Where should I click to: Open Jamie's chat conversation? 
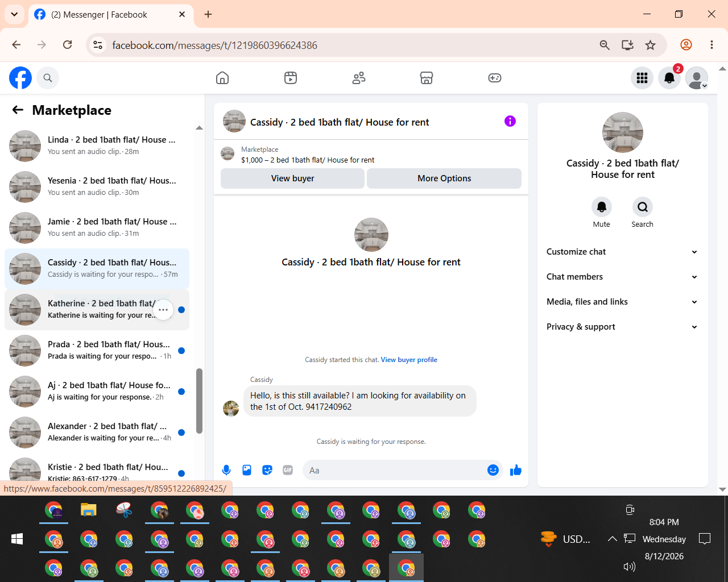click(97, 228)
